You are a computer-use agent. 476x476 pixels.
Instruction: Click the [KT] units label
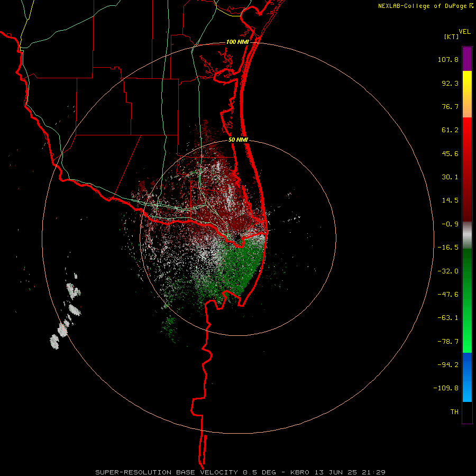(452, 36)
